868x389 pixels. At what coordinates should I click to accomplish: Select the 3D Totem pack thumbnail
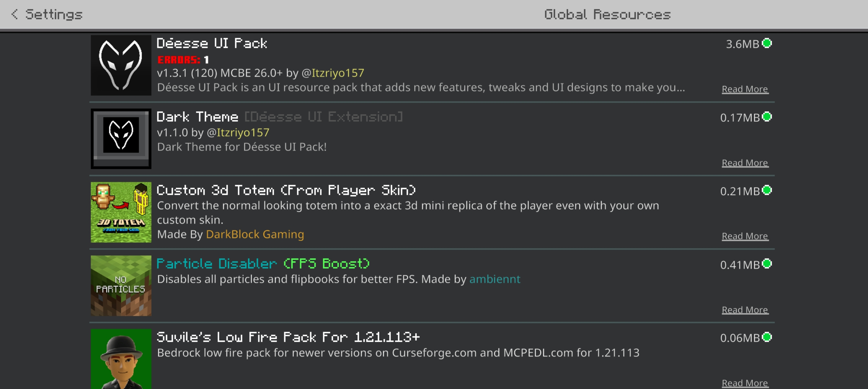coord(121,212)
